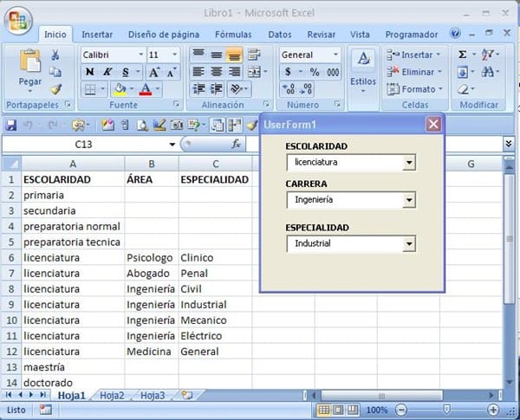
Task: Toggle bottom vertical alignment
Action: pos(234,55)
